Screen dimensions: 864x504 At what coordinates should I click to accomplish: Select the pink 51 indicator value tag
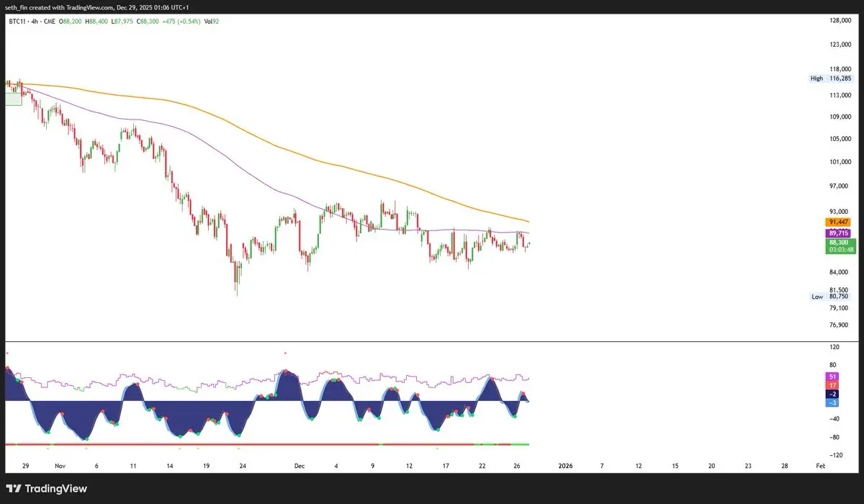[833, 377]
